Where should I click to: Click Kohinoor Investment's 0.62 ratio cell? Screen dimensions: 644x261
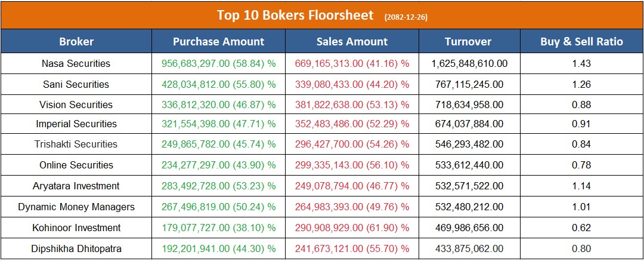point(581,228)
